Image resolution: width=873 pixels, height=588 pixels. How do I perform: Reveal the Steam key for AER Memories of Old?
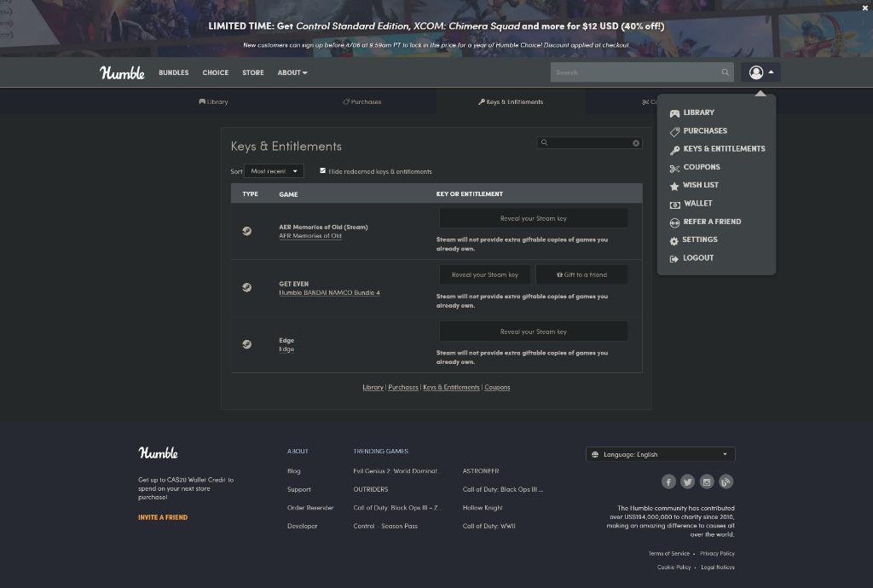pos(534,218)
